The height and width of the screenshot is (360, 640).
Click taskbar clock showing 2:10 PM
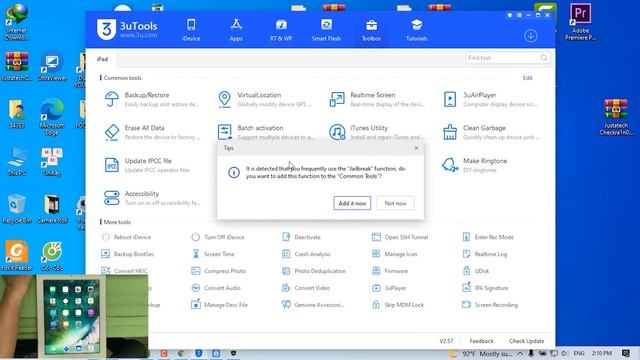click(x=602, y=353)
